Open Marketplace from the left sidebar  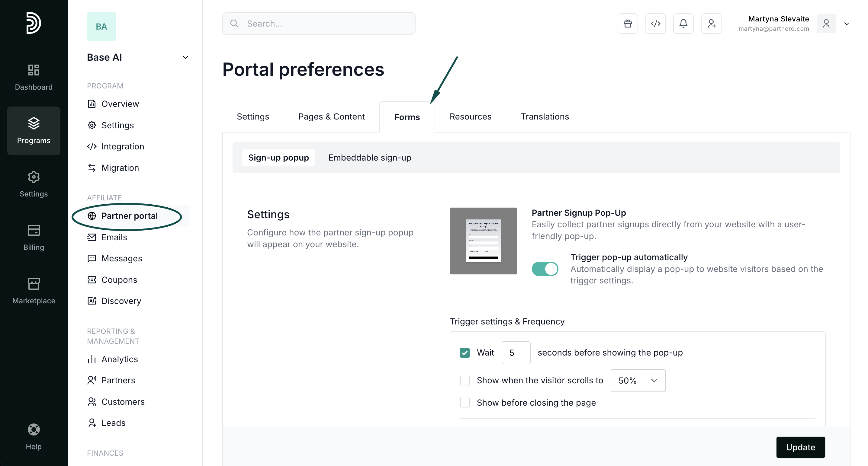tap(34, 291)
